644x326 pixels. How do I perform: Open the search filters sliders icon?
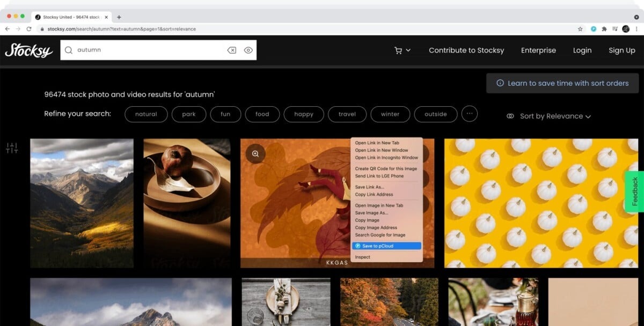12,148
